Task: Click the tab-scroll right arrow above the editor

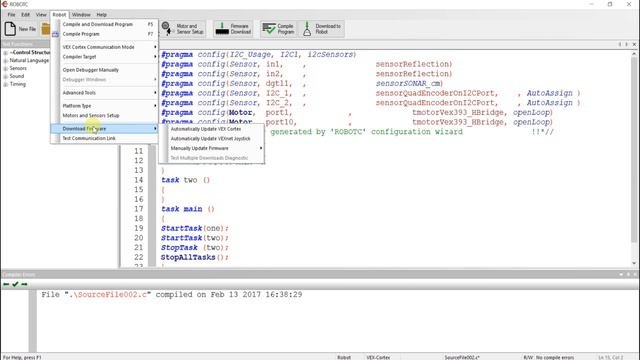Action: pyautogui.click(x=627, y=44)
